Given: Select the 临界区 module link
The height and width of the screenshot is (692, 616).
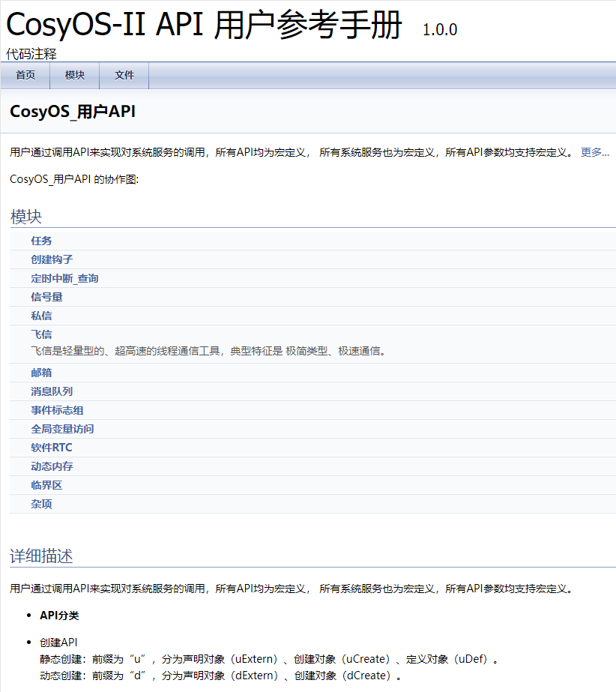Looking at the screenshot, I should [x=46, y=485].
